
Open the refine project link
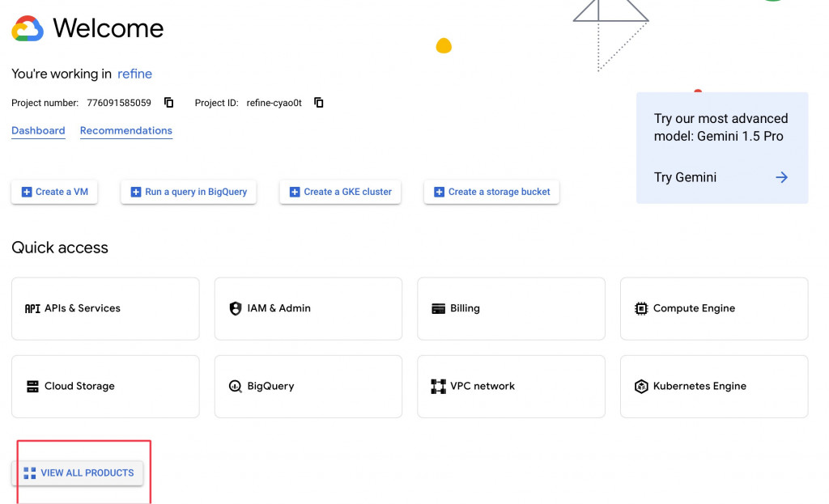134,74
